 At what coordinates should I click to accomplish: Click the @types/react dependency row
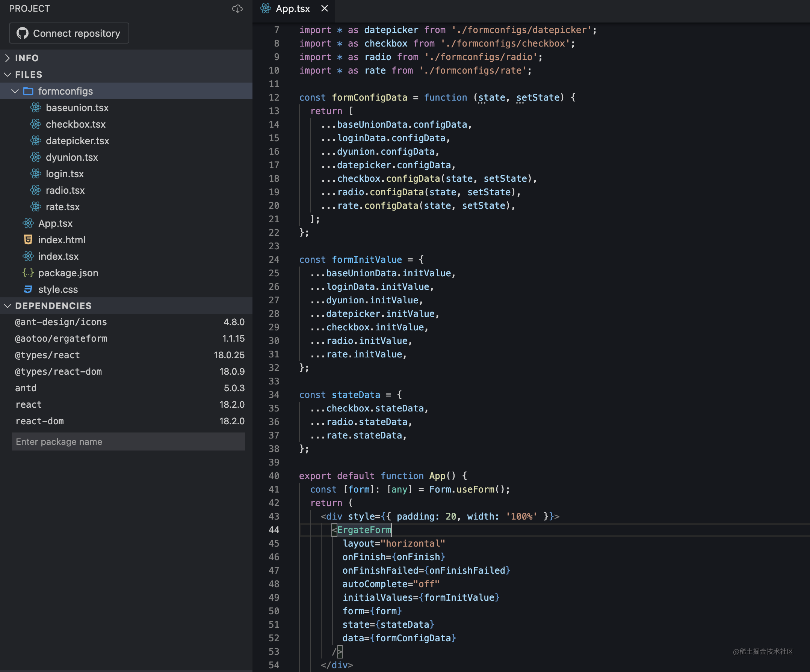coord(126,355)
